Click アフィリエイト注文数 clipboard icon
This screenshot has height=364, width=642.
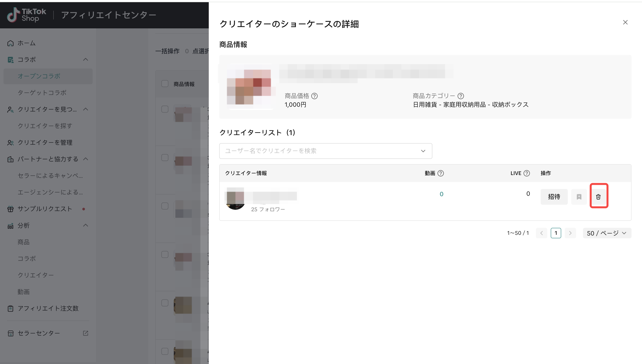(10, 309)
